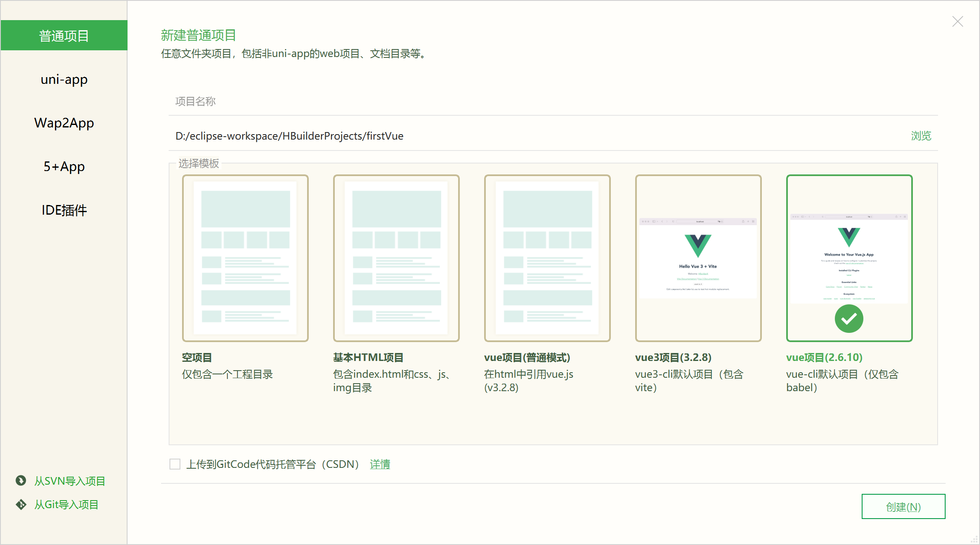Click the 项目名称 input field
Viewport: 980px width, 545px height.
(x=378, y=101)
